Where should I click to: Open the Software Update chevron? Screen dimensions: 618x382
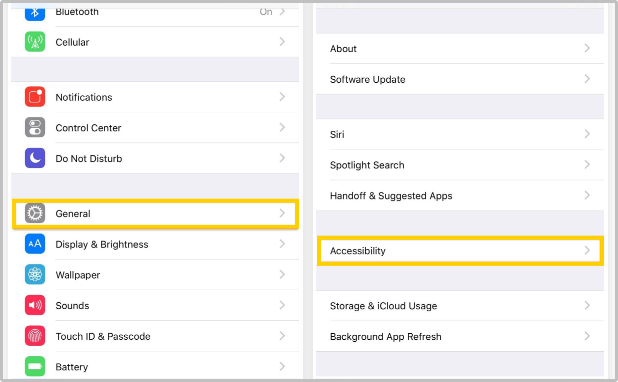click(x=587, y=79)
